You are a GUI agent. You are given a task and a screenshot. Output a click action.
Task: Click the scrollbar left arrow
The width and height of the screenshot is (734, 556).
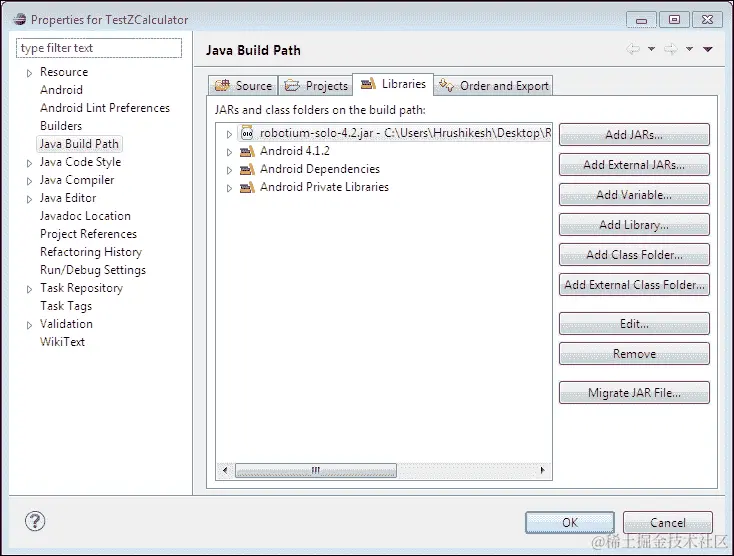coord(225,470)
